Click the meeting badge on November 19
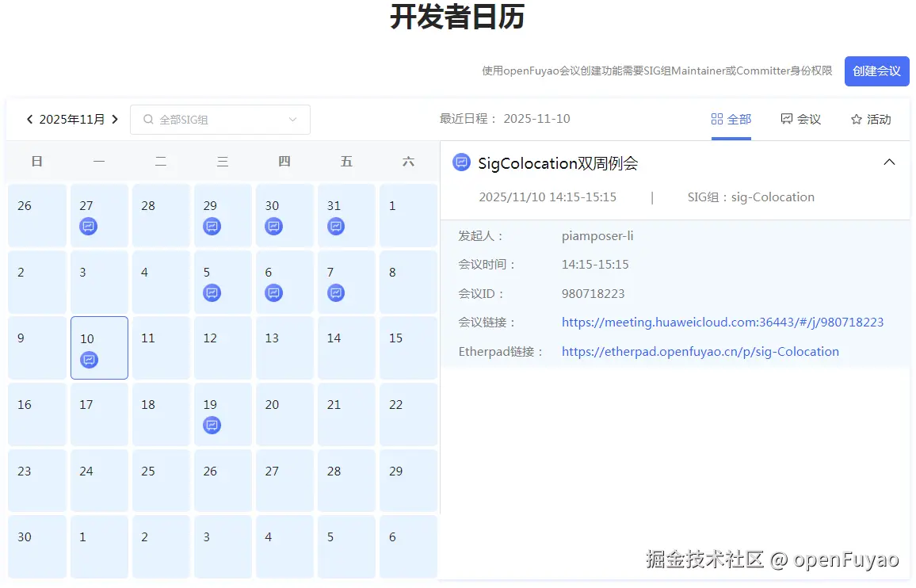This screenshot has height=588, width=916. (212, 425)
